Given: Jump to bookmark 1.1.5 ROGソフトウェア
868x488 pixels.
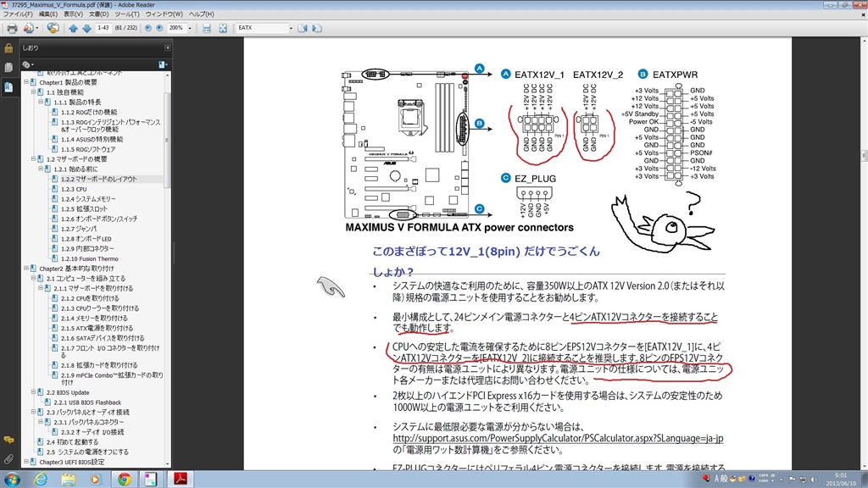Looking at the screenshot, I should point(88,149).
